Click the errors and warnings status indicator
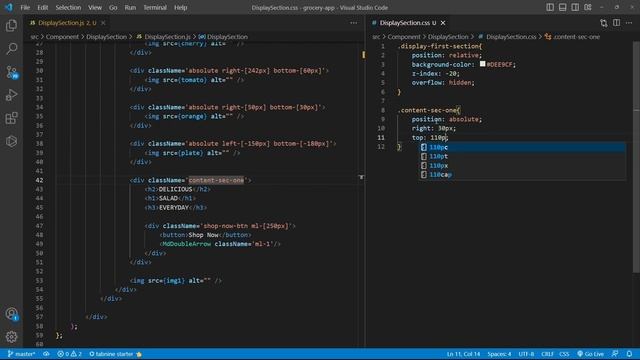The width and height of the screenshot is (640, 360). pos(69,354)
